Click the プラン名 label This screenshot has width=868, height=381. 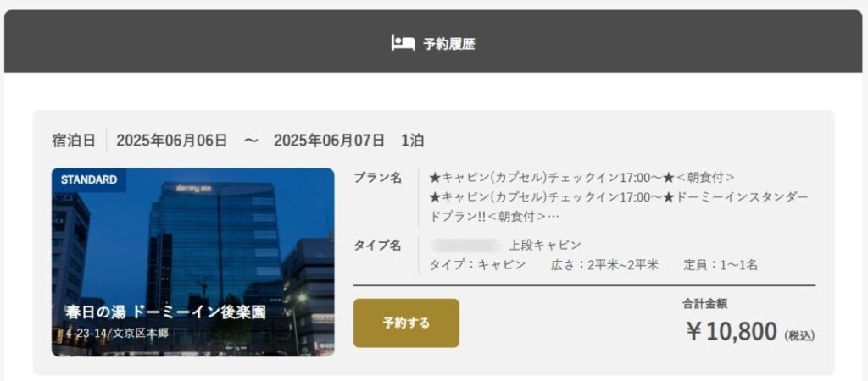coord(377,178)
